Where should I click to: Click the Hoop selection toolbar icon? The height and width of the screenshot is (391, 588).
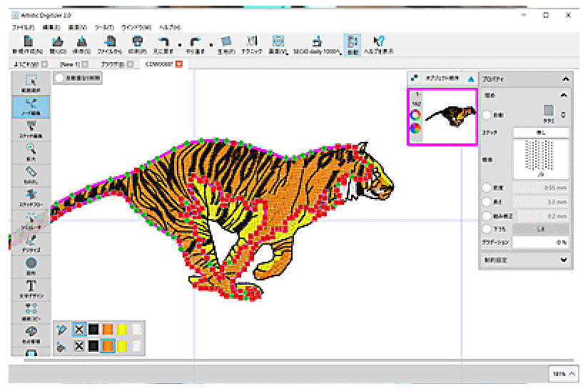278,41
